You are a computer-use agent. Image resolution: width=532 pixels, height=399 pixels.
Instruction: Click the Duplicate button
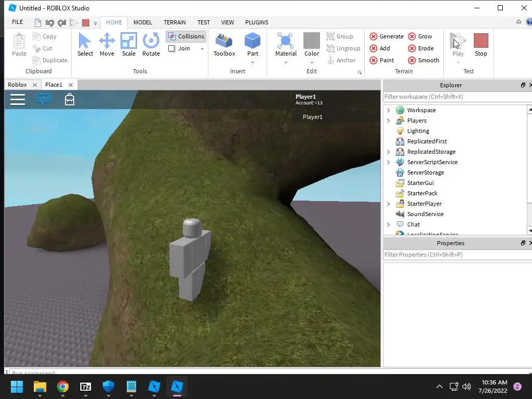coord(50,60)
